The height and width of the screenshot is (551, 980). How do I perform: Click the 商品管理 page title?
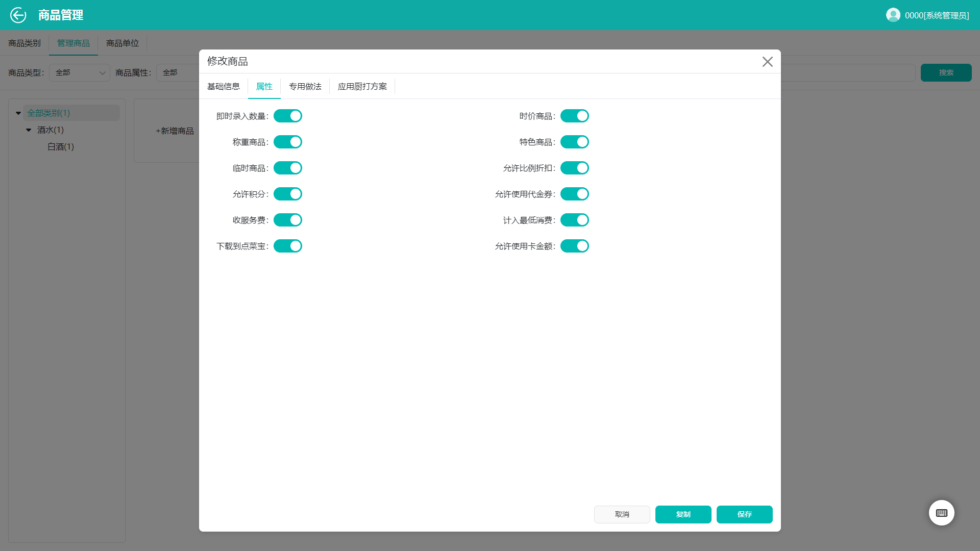[x=61, y=15]
